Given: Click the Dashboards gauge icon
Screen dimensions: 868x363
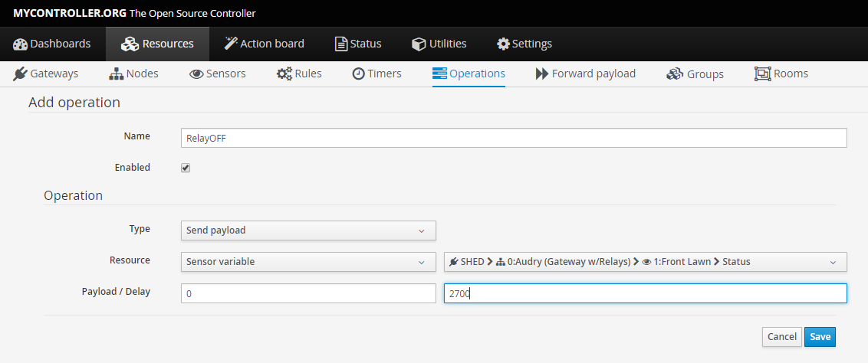Looking at the screenshot, I should pyautogui.click(x=21, y=44).
